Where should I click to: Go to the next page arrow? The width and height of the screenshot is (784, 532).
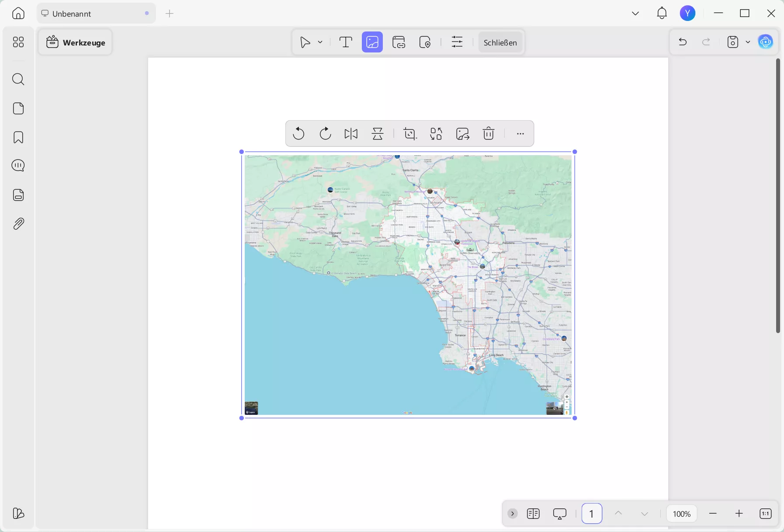(x=645, y=514)
